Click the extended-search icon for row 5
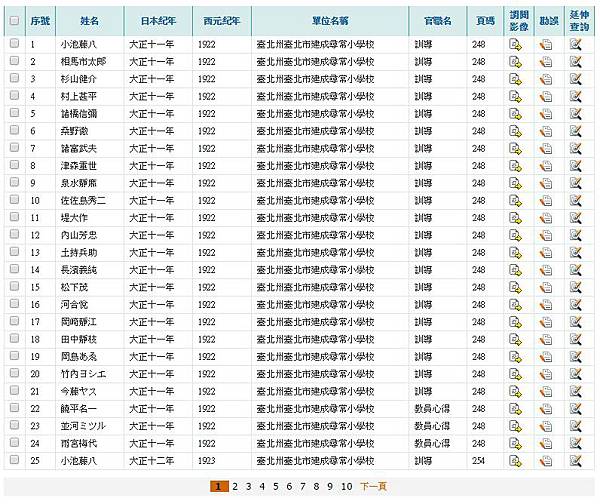The height and width of the screenshot is (504, 600). (576, 114)
